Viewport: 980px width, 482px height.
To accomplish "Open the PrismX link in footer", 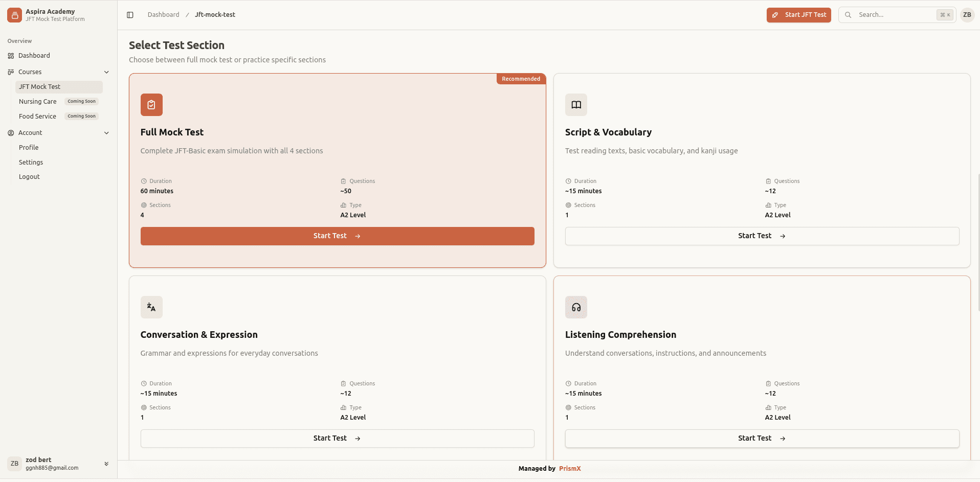I will 570,469.
